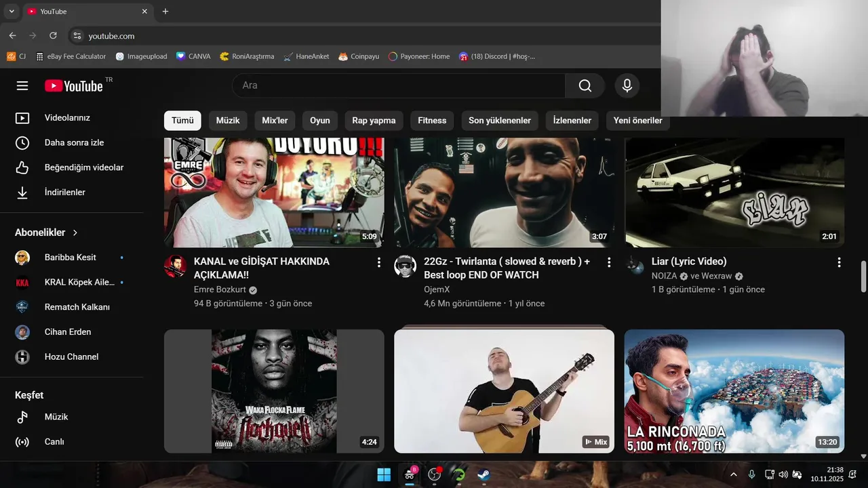The height and width of the screenshot is (488, 868).
Task: Close the YouTube browser tab
Action: [144, 12]
